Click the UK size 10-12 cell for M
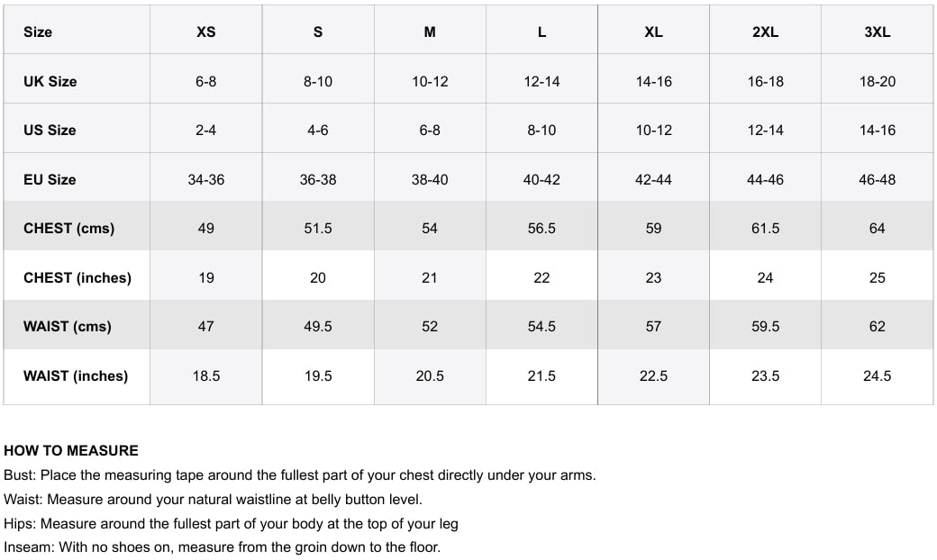Viewport: 937px width, 560px height. [430, 81]
